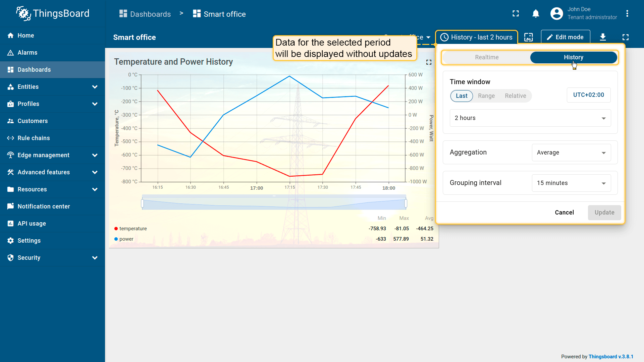The width and height of the screenshot is (644, 362).
Task: Open the user account three-dot menu
Action: [x=627, y=14]
